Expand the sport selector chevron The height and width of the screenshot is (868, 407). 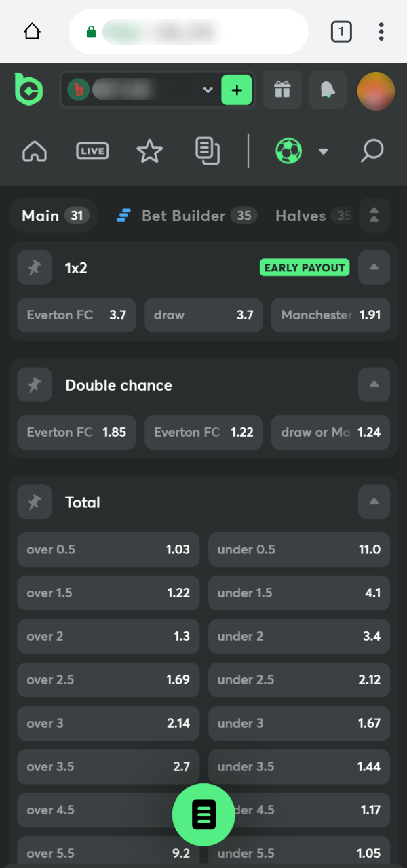324,151
